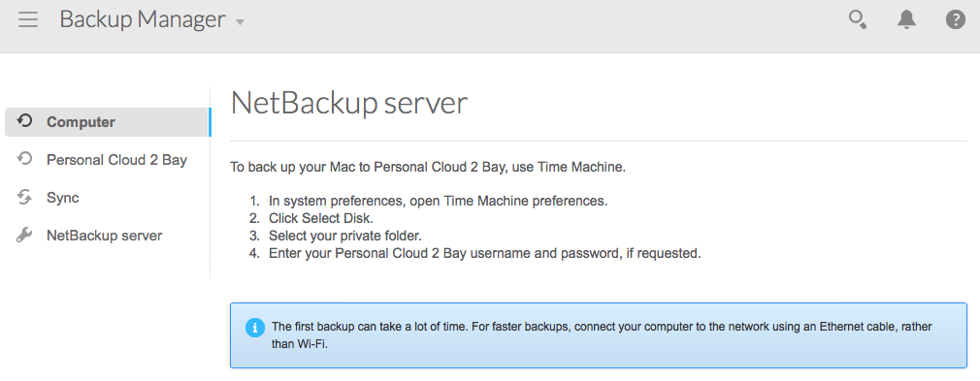Click the Computer backup arrow icon
980x381 pixels.
coord(24,121)
